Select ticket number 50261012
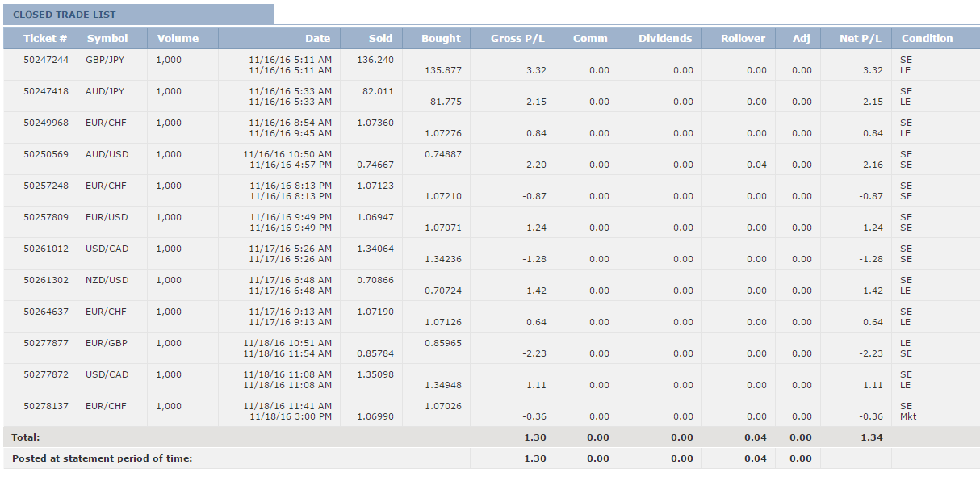Image resolution: width=980 pixels, height=481 pixels. [x=46, y=249]
